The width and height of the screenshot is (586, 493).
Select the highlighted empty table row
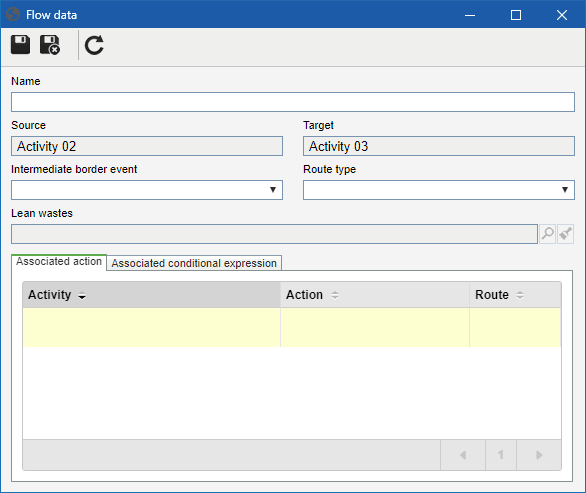click(x=292, y=327)
